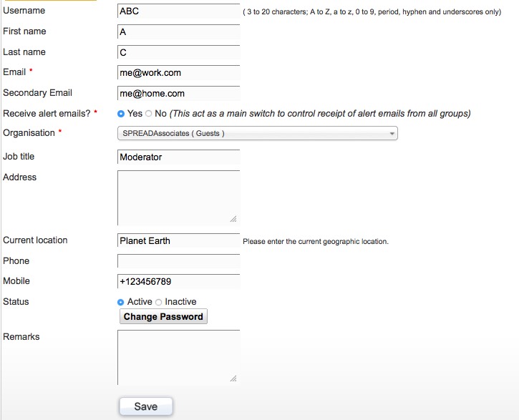Click the Change Password button

click(163, 316)
